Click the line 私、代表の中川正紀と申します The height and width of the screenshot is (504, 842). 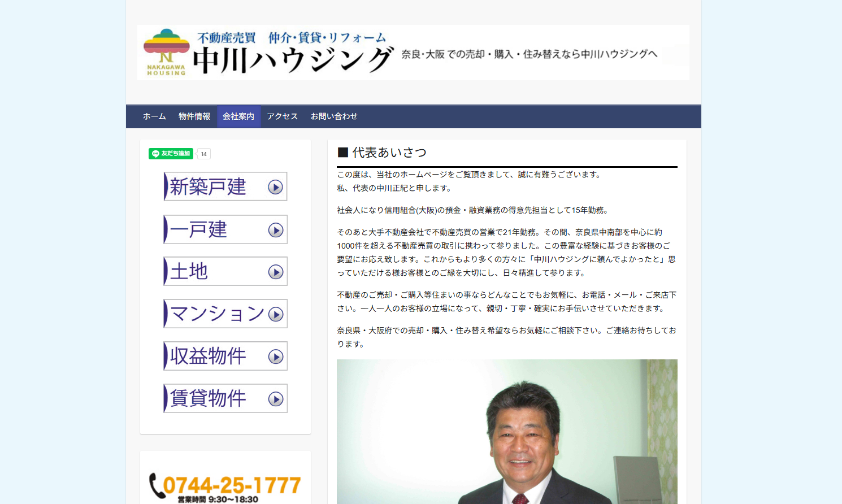[394, 188]
